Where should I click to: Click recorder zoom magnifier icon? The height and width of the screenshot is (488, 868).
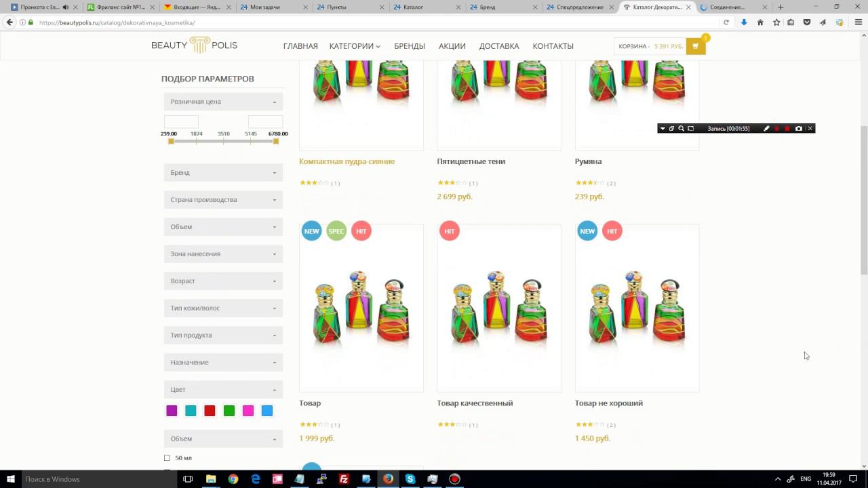point(681,129)
